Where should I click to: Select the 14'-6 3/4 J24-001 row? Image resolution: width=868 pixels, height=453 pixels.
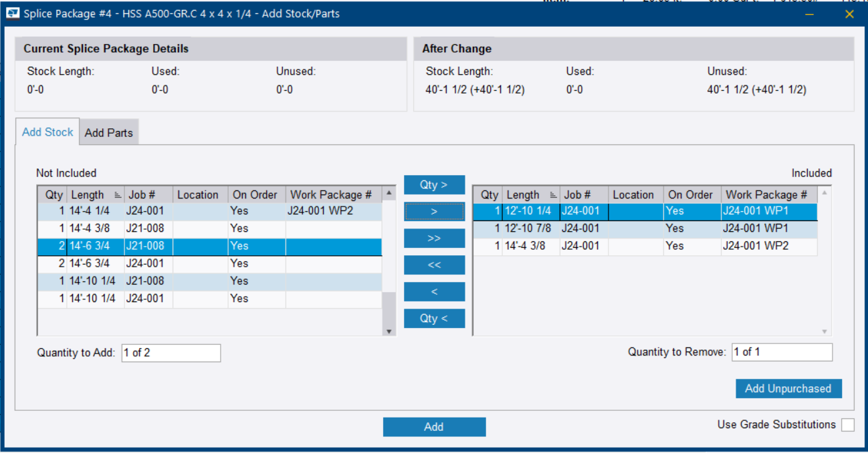point(209,263)
